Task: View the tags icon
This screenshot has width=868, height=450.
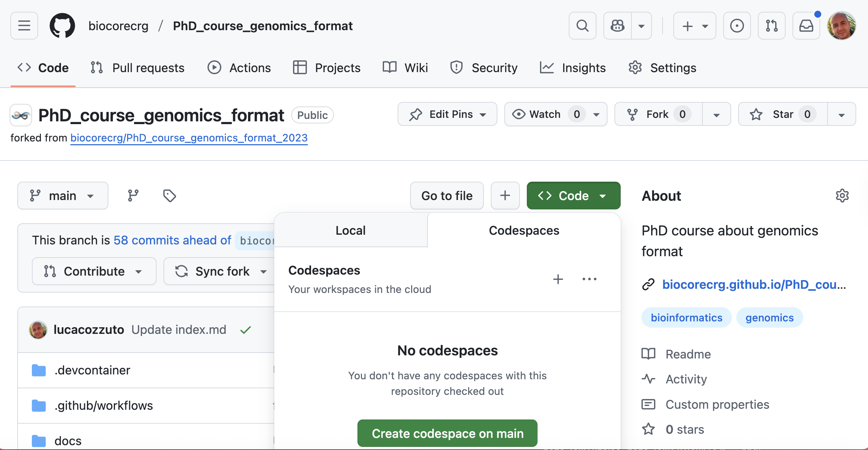Action: (169, 196)
